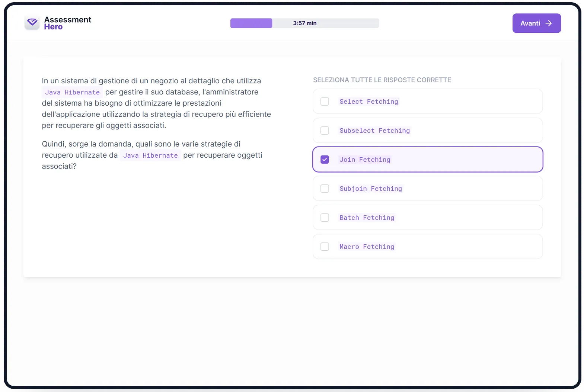584x392 pixels.
Task: Click 'Seleziona tutte le risposte corrette' heading
Action: [382, 80]
